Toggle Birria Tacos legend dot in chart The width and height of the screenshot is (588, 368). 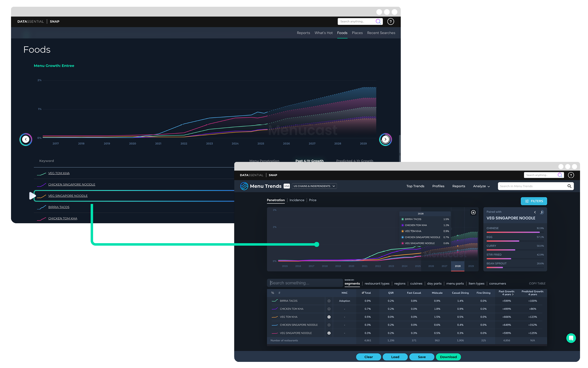pos(402,219)
